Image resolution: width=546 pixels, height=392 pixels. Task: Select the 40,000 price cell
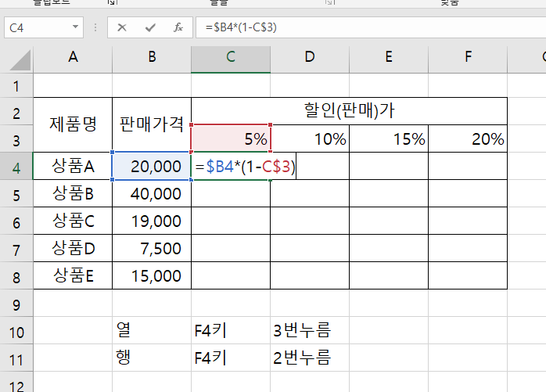[x=152, y=193]
